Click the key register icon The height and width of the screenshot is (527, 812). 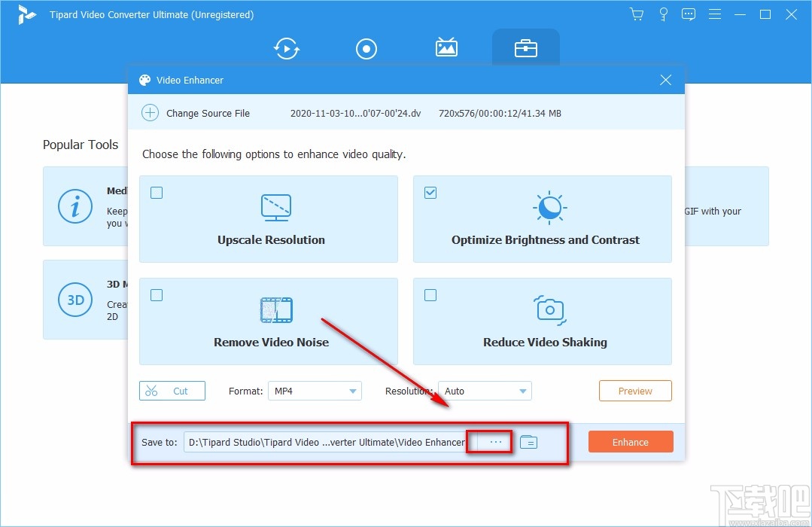(664, 14)
